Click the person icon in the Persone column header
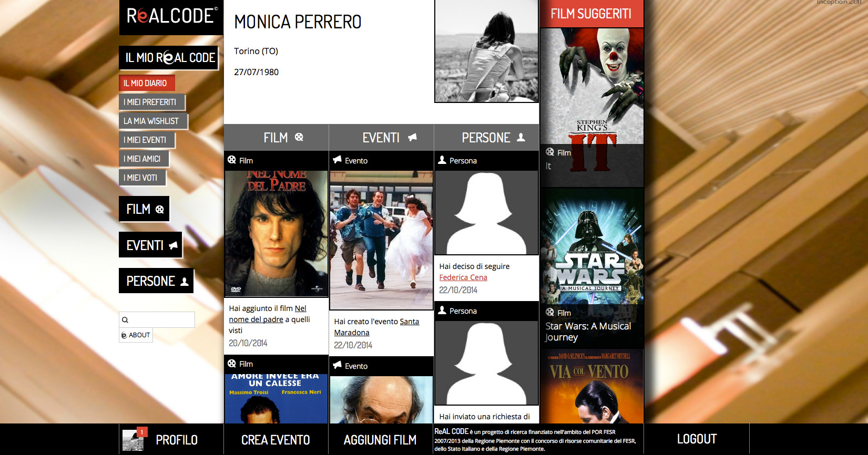Image resolution: width=868 pixels, height=455 pixels. (x=521, y=137)
